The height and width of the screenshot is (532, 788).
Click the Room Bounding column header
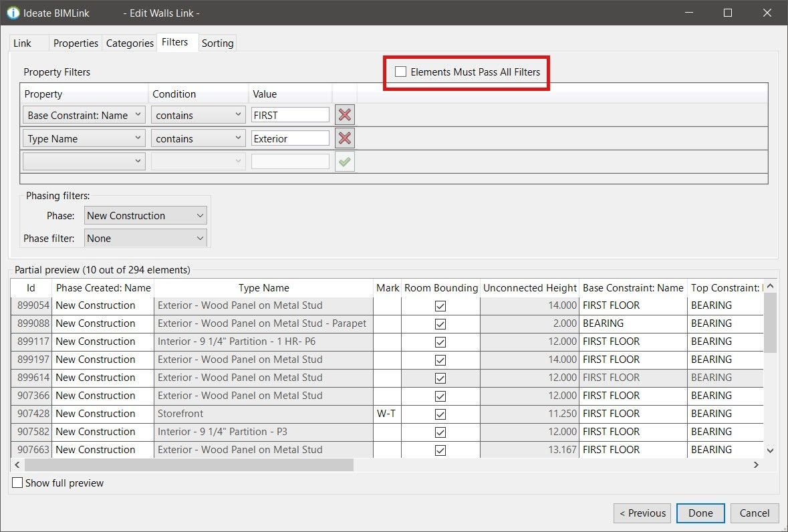440,288
